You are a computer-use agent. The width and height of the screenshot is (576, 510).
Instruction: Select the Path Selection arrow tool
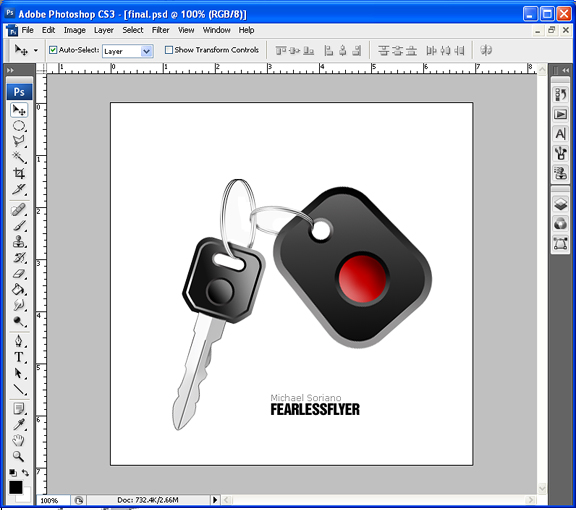19,373
